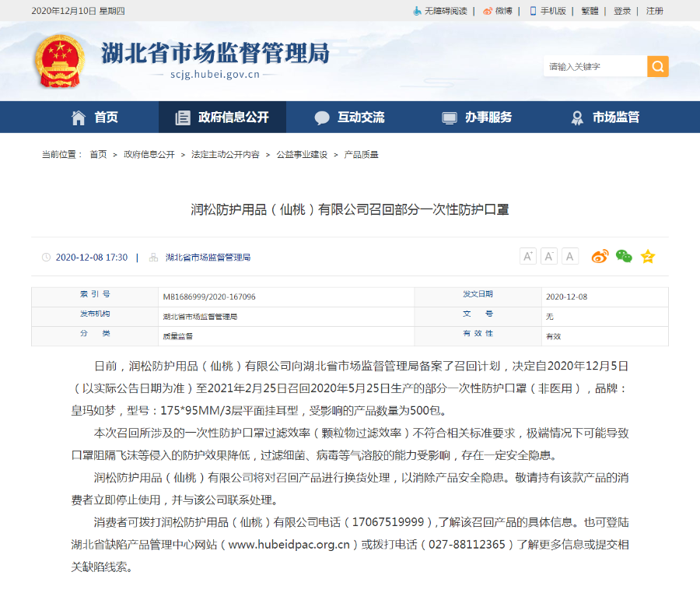Click the yellow star favorite icon
Viewport: 700px width, 600px height.
tap(647, 257)
